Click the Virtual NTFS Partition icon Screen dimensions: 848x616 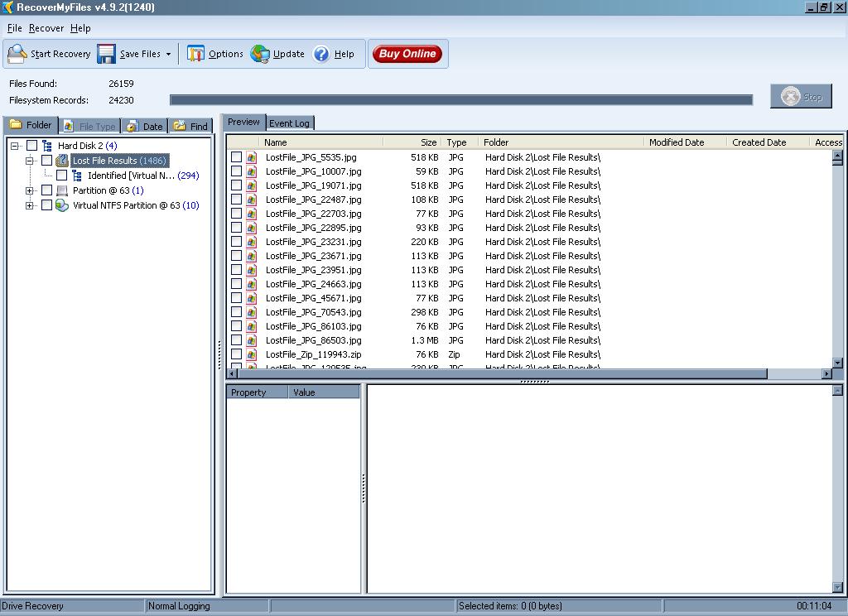coord(62,205)
